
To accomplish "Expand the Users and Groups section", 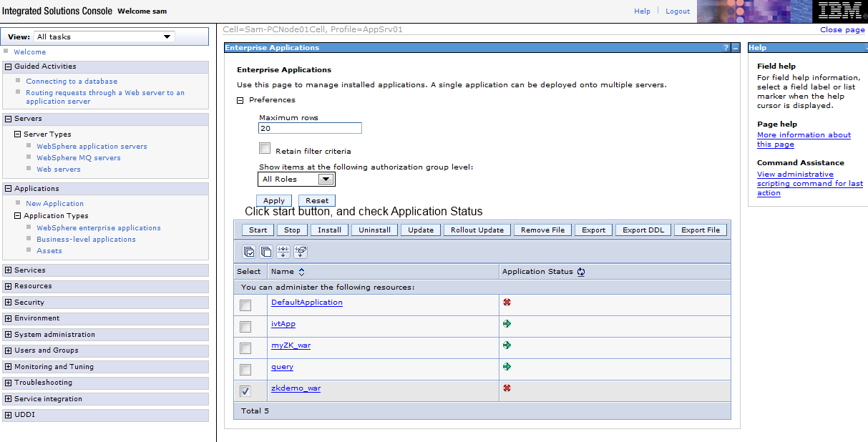I will tap(9, 350).
